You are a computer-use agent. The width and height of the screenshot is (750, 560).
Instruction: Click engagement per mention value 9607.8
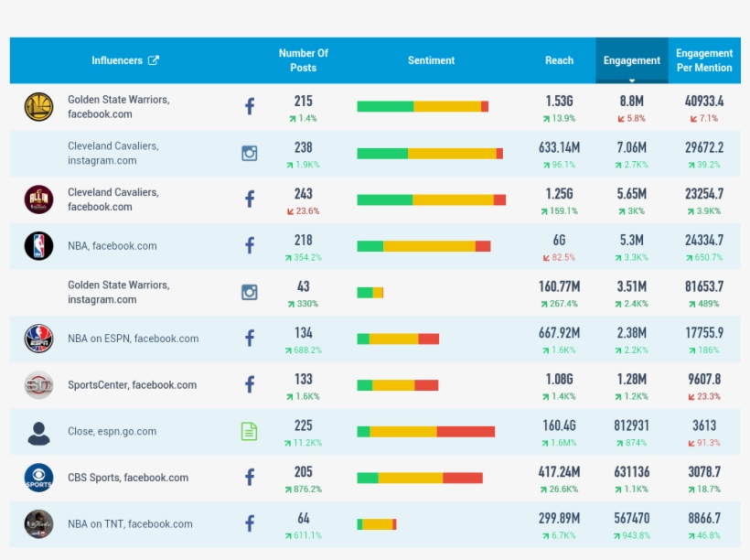tap(704, 380)
